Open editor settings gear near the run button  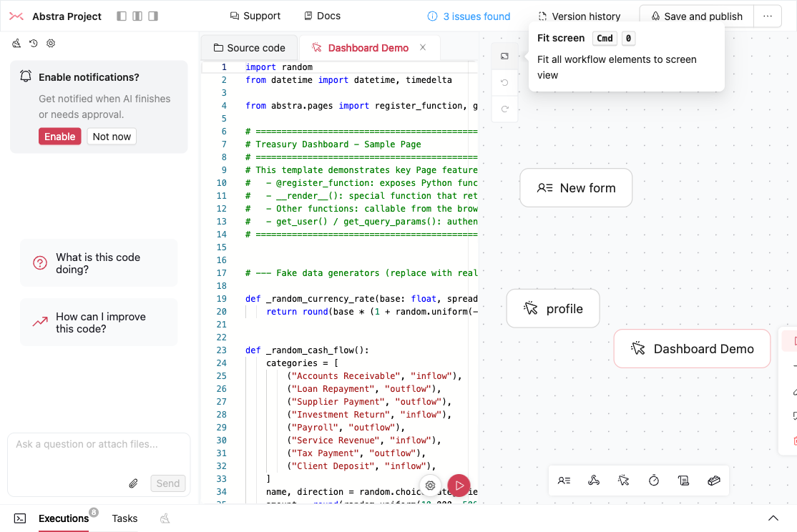tap(430, 486)
